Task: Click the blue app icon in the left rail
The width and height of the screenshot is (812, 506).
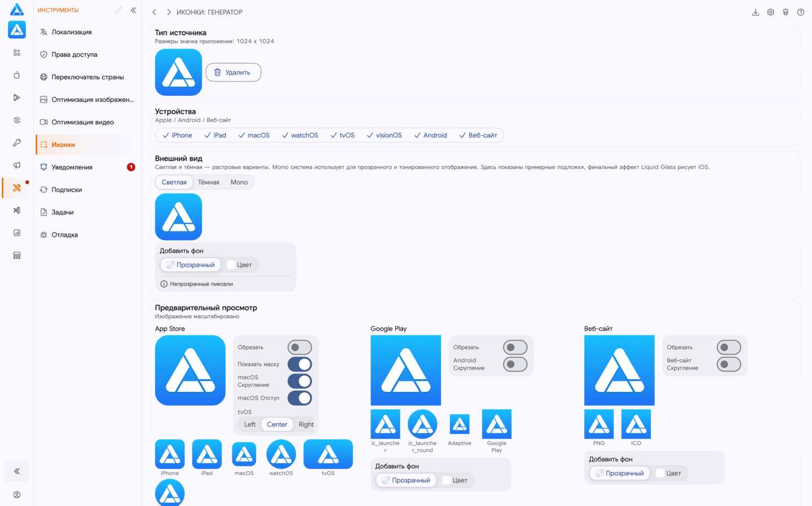Action: click(17, 30)
